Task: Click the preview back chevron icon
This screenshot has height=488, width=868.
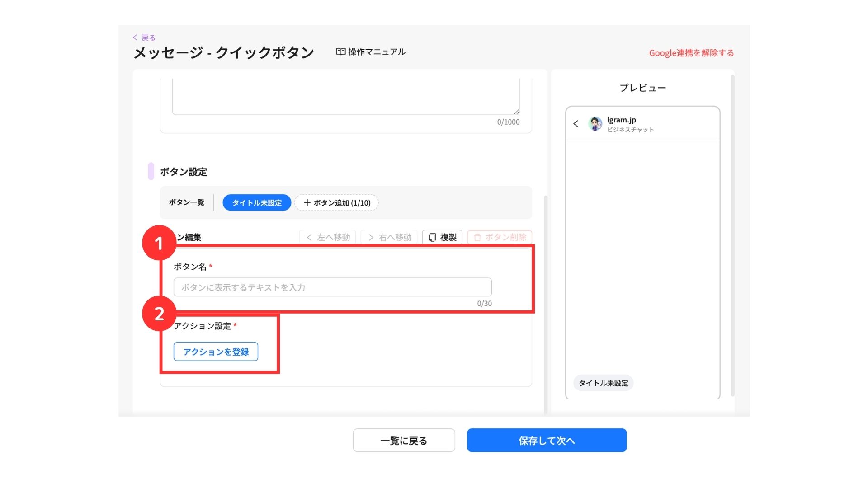Action: click(576, 124)
